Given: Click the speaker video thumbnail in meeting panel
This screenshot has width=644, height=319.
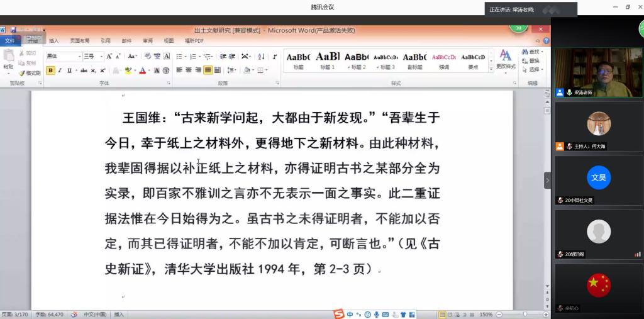Looking at the screenshot, I should (599, 72).
